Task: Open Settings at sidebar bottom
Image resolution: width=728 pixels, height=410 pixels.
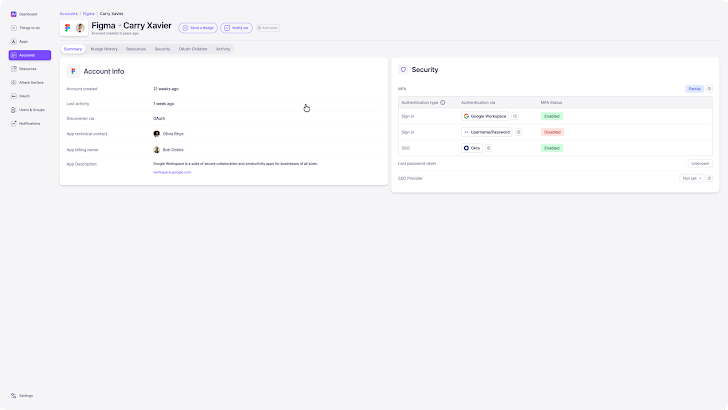Action: pos(26,396)
